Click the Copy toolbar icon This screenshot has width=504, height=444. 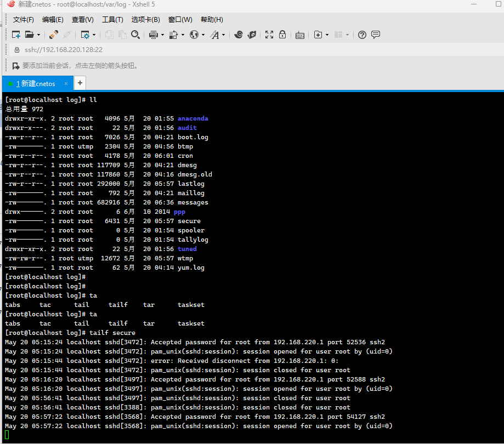[x=109, y=35]
